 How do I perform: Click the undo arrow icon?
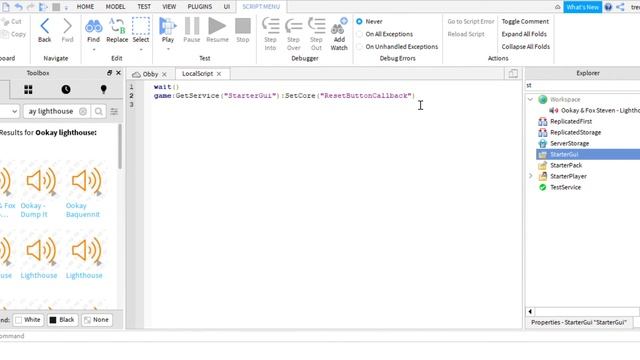18,7
